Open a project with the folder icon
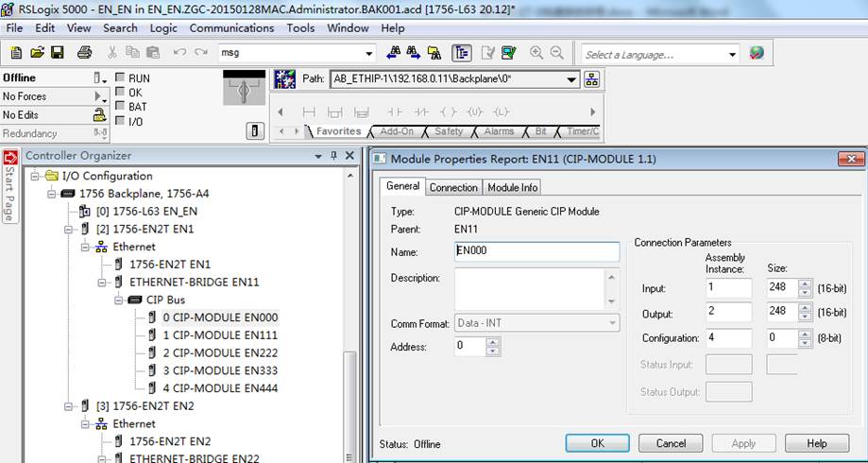The image size is (868, 463). click(37, 53)
